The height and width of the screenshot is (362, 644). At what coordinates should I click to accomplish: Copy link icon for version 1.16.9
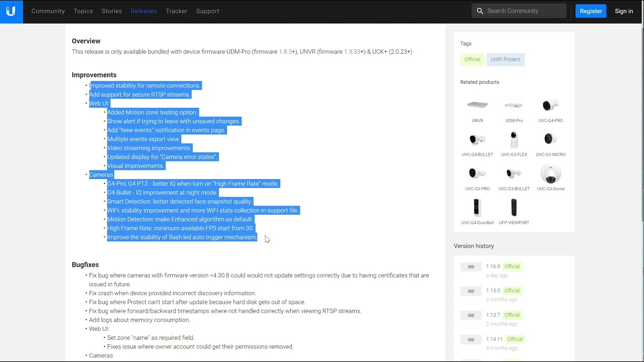coord(471,266)
